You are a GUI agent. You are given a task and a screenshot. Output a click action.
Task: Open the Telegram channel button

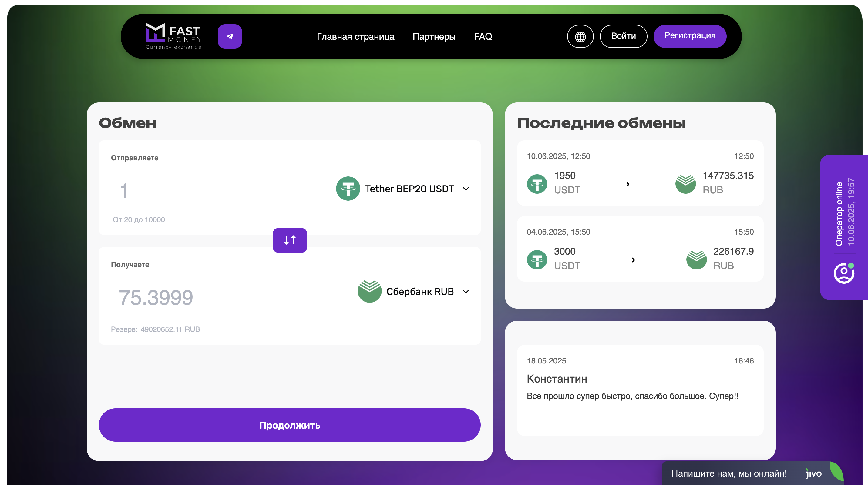pos(230,36)
